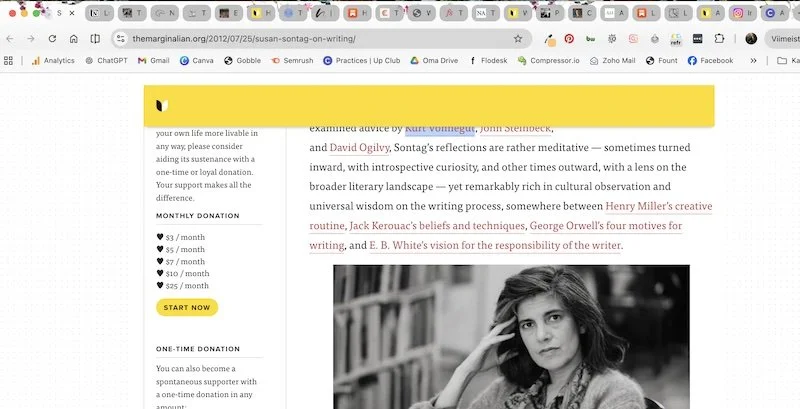The width and height of the screenshot is (800, 409).
Task: Open the Practices | Up Club bookmark
Action: pyautogui.click(x=362, y=61)
